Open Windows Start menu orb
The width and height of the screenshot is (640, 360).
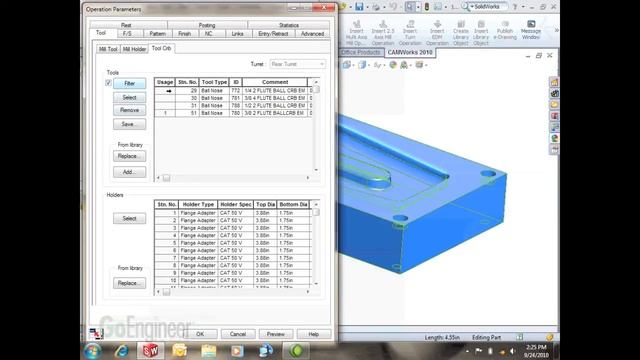coord(93,351)
